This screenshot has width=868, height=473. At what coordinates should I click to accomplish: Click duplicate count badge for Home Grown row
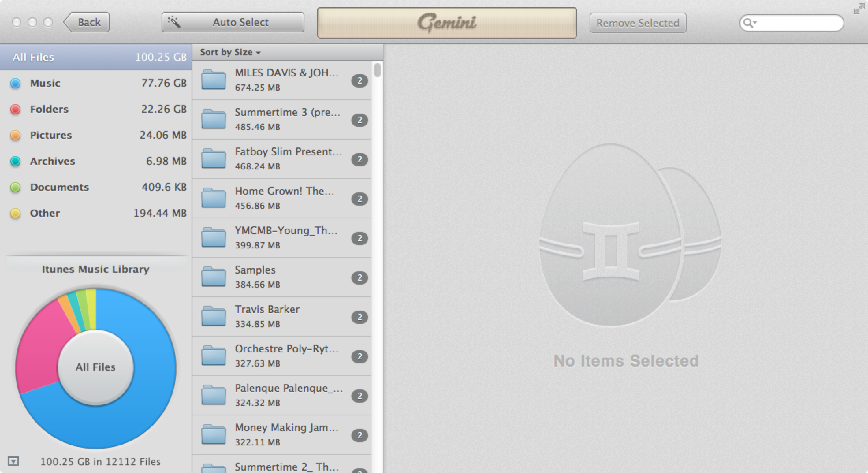tap(359, 199)
